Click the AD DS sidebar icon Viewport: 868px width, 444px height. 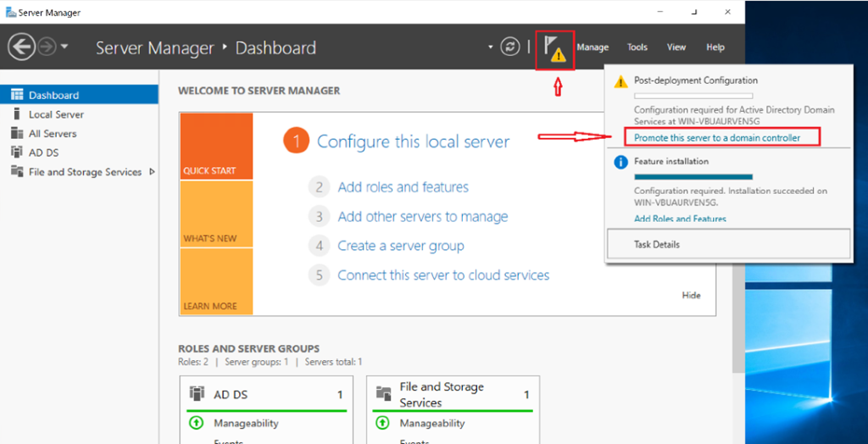click(17, 153)
